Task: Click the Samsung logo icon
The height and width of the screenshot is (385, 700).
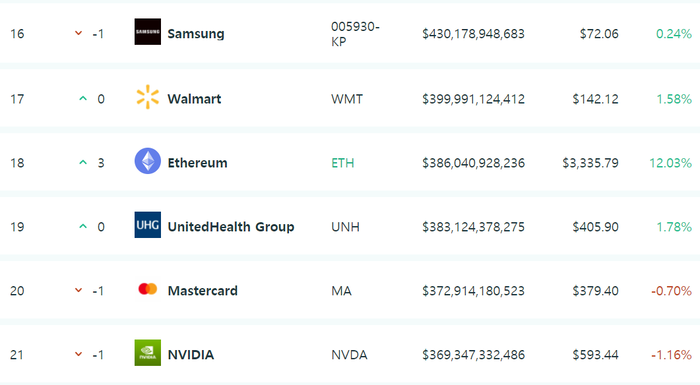Action: [x=148, y=32]
